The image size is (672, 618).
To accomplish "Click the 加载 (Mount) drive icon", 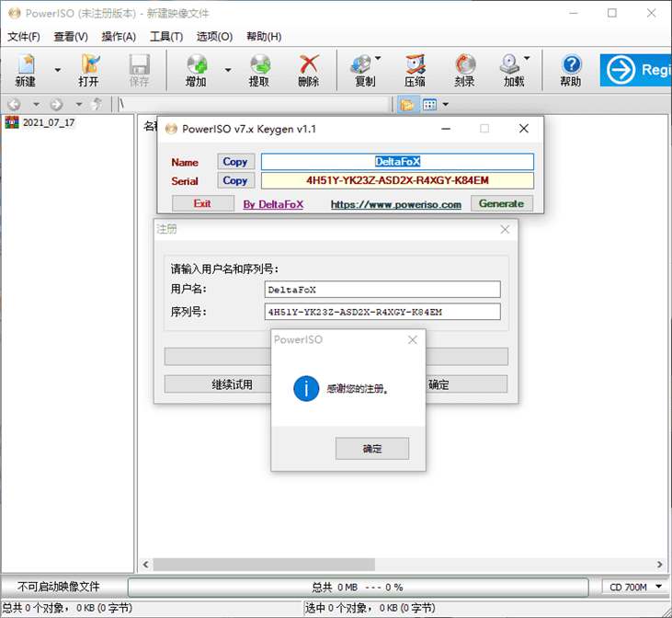I will (513, 70).
